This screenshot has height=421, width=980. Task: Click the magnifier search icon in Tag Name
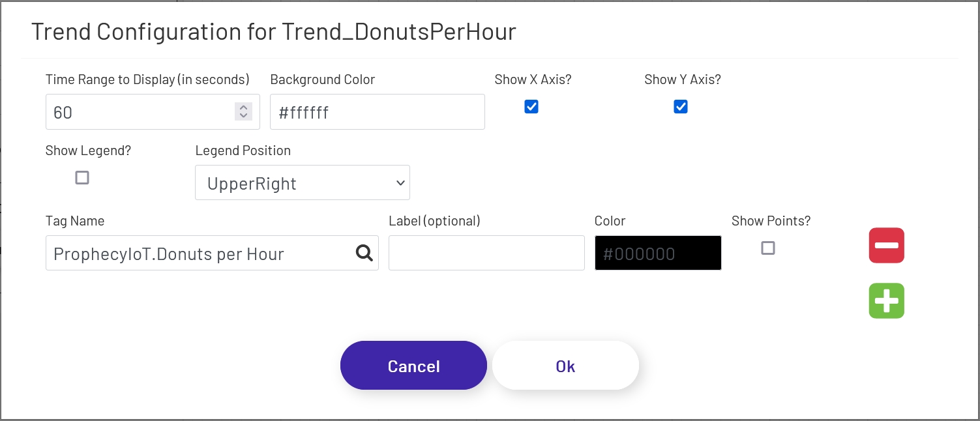364,253
